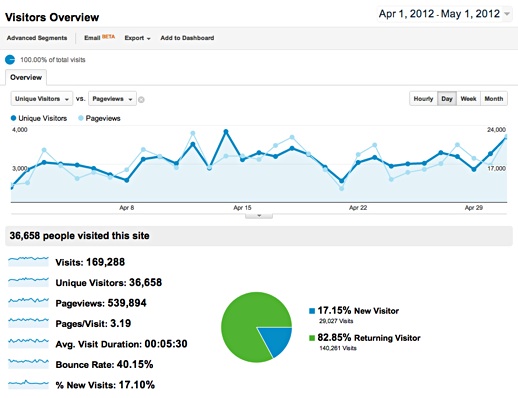Click the Unique Visitors: 36,658 metric

click(x=109, y=283)
